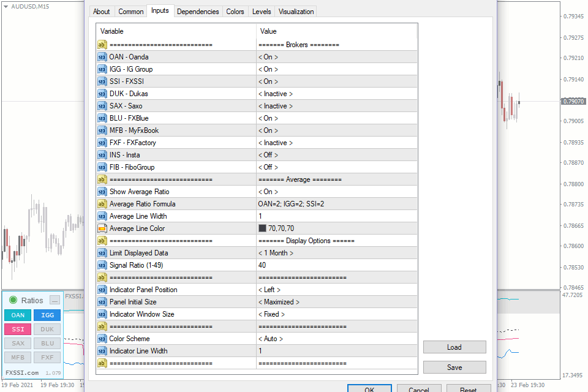Screen dimensions: 588x392
Task: Click the integer icon beside BLU - FXBlue
Action: tap(102, 118)
